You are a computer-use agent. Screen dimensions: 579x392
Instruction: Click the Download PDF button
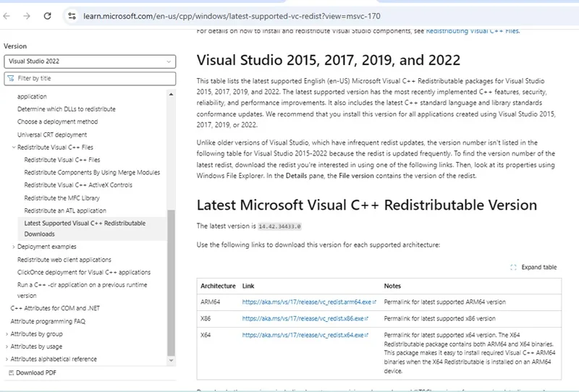(33, 372)
